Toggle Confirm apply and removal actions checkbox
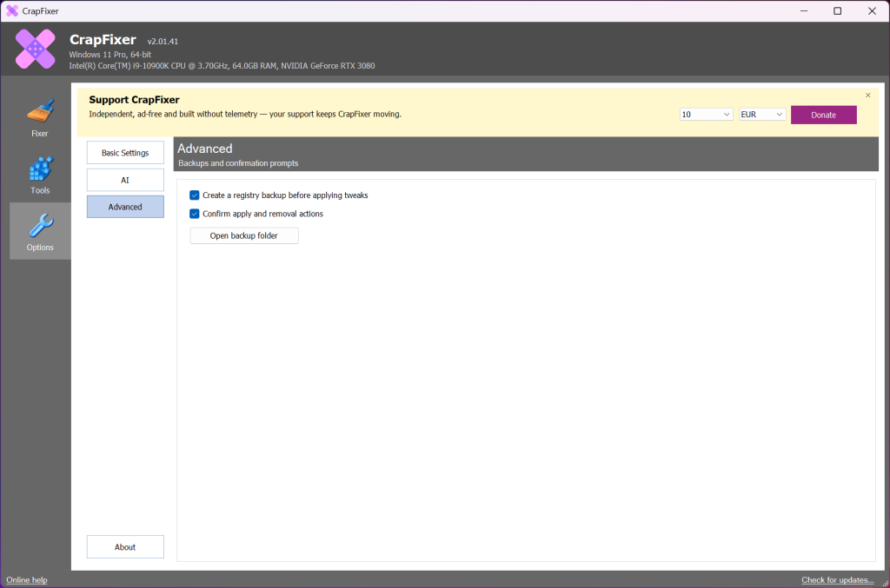 click(194, 214)
